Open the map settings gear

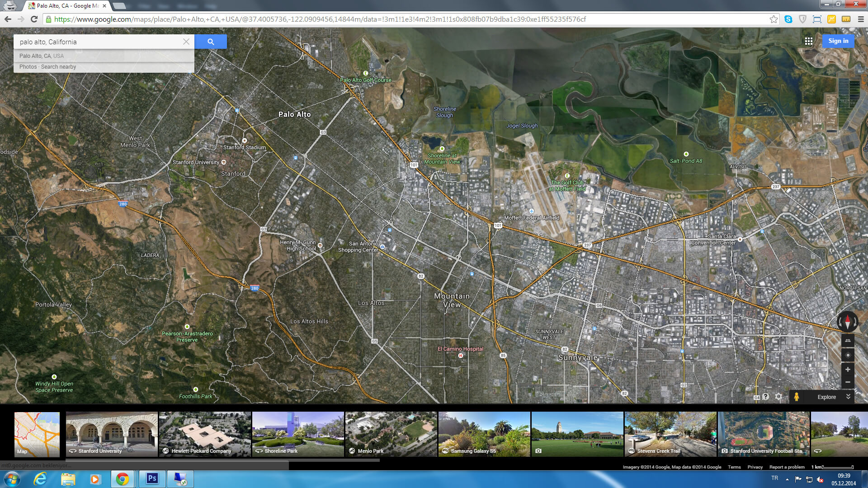pyautogui.click(x=778, y=397)
